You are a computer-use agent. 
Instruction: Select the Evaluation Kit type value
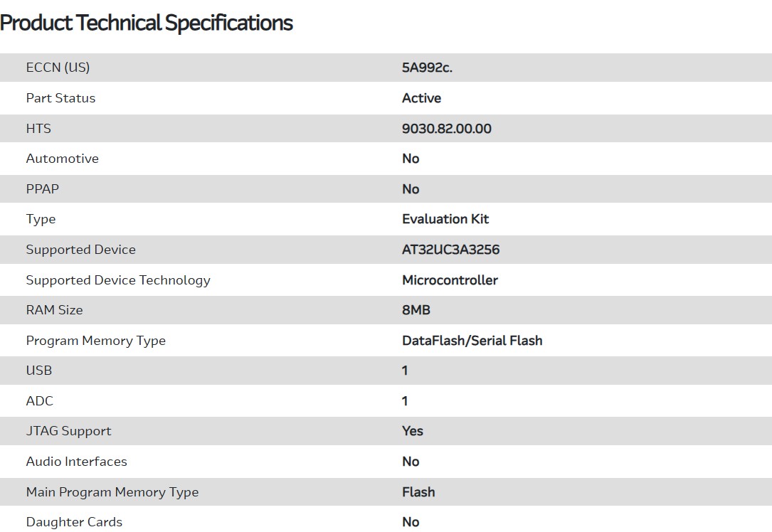(445, 219)
